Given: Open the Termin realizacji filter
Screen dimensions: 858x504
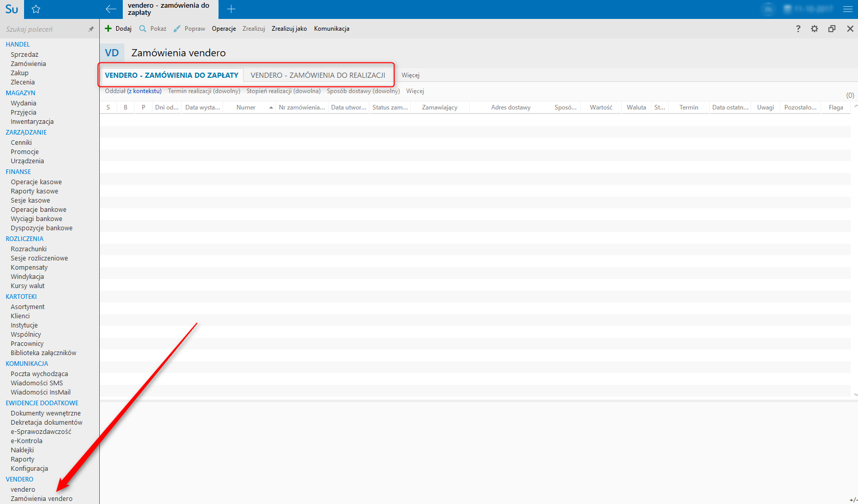Looking at the screenshot, I should point(204,91).
